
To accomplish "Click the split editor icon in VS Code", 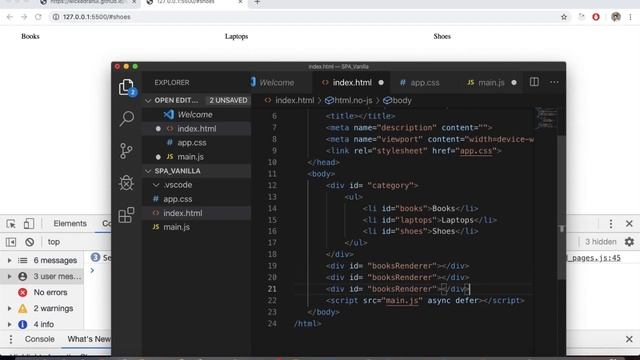I will [x=534, y=82].
